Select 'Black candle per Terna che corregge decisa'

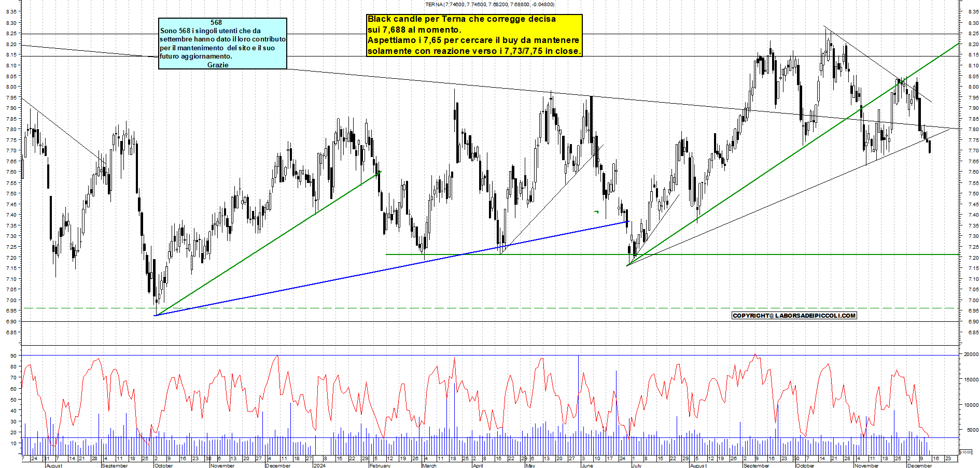coord(461,19)
